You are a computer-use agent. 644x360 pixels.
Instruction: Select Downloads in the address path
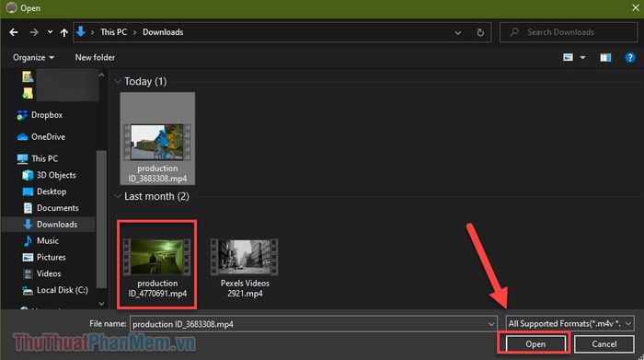[163, 32]
